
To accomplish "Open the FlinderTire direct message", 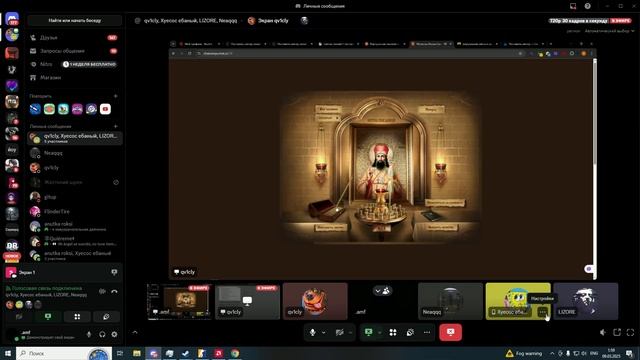I will (75, 211).
